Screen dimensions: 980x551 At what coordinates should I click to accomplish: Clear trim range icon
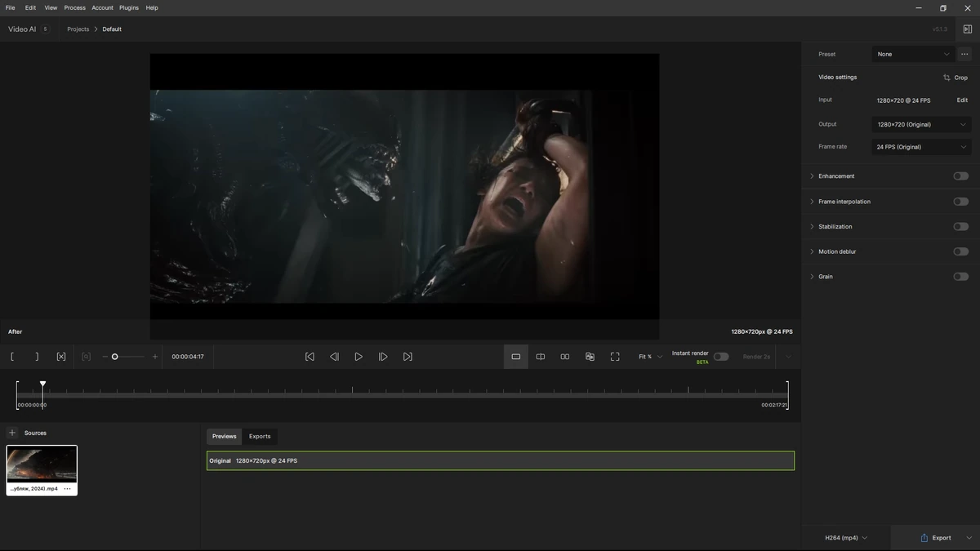pyautogui.click(x=61, y=357)
